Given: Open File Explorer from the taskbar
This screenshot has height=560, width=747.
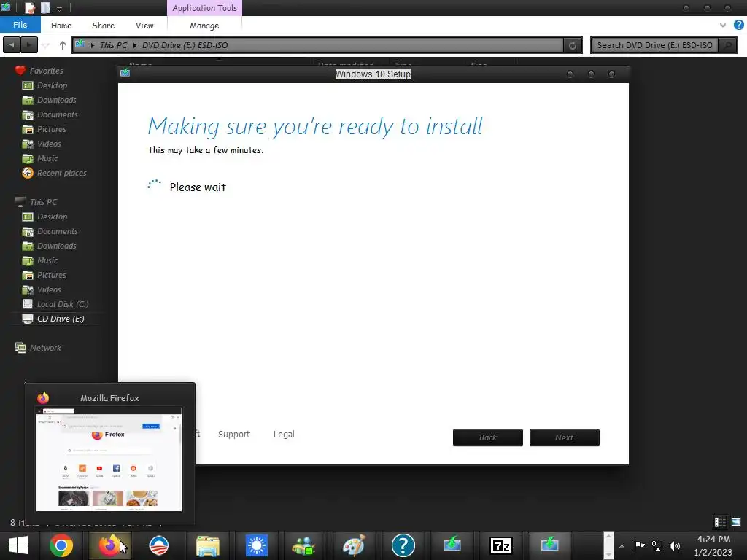Looking at the screenshot, I should (208, 545).
